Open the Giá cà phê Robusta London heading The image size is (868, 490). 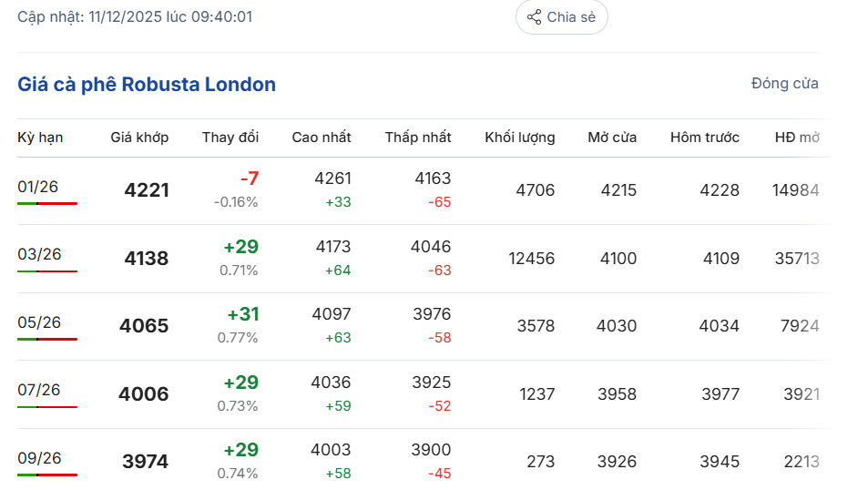[x=147, y=85]
